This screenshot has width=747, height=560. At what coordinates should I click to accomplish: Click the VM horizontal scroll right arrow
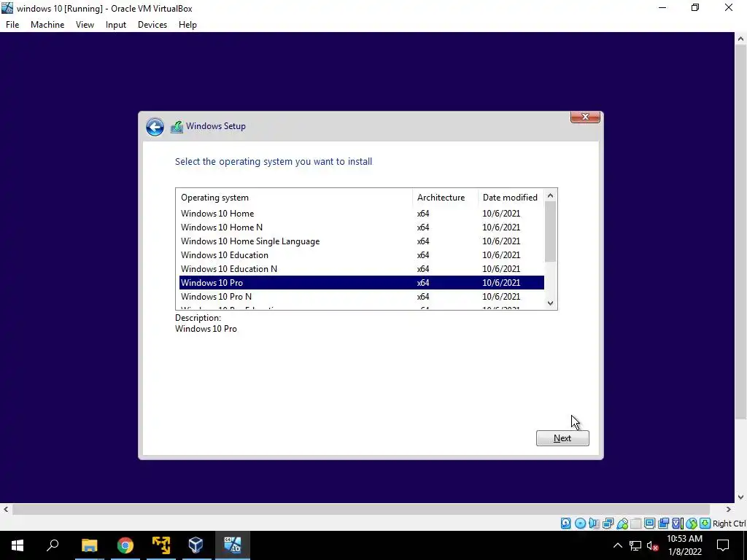(728, 510)
